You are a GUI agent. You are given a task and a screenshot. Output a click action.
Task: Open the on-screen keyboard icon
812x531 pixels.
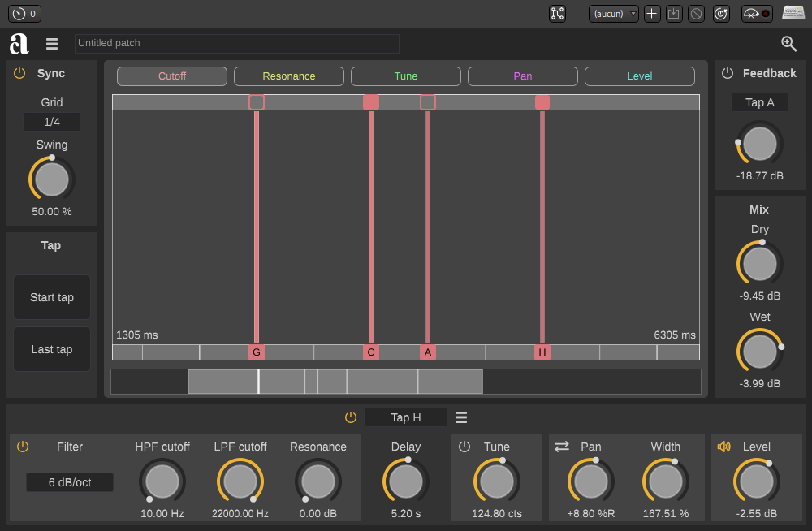pyautogui.click(x=793, y=14)
